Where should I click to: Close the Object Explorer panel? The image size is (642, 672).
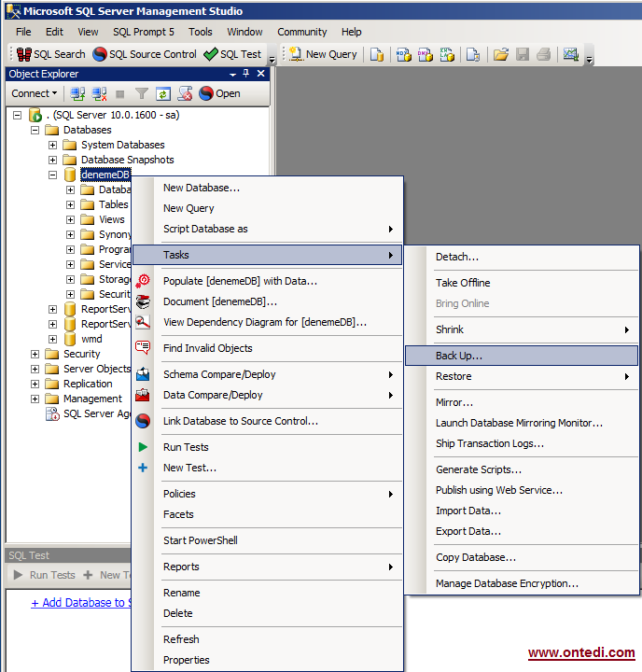[260, 74]
